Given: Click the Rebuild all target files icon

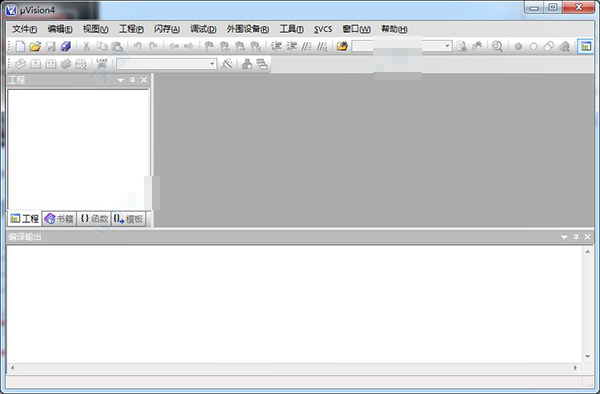Looking at the screenshot, I should (51, 64).
